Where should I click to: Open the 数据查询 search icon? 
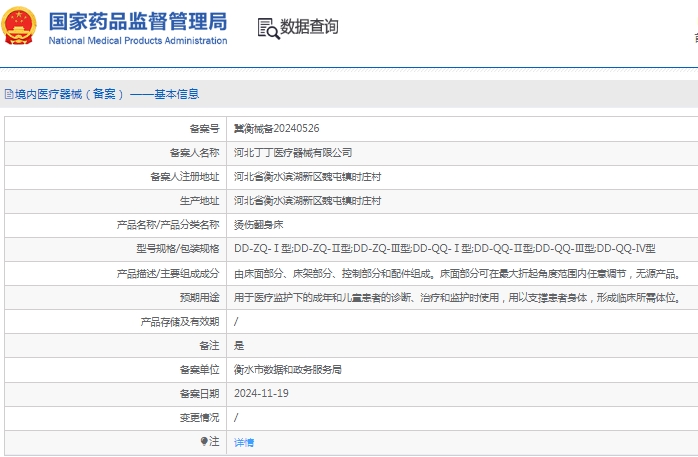(x=269, y=28)
